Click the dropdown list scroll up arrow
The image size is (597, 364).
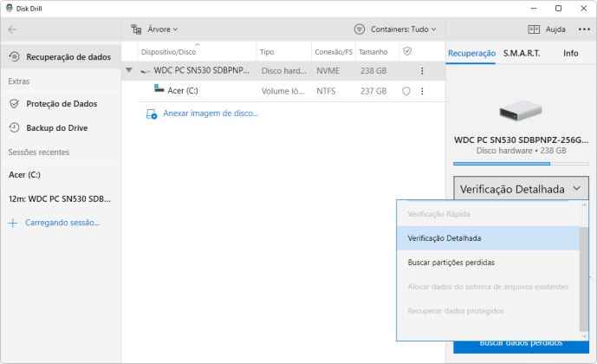coord(584,205)
